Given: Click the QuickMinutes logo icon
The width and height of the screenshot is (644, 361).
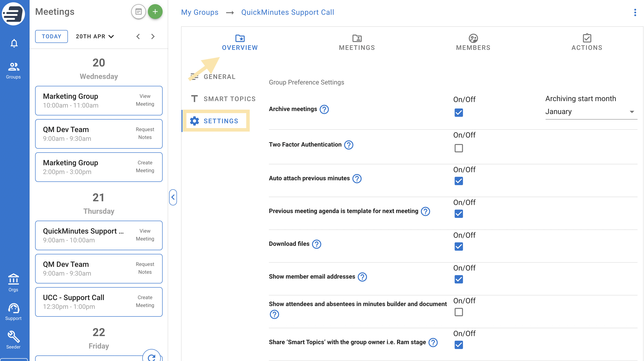Looking at the screenshot, I should pyautogui.click(x=13, y=13).
